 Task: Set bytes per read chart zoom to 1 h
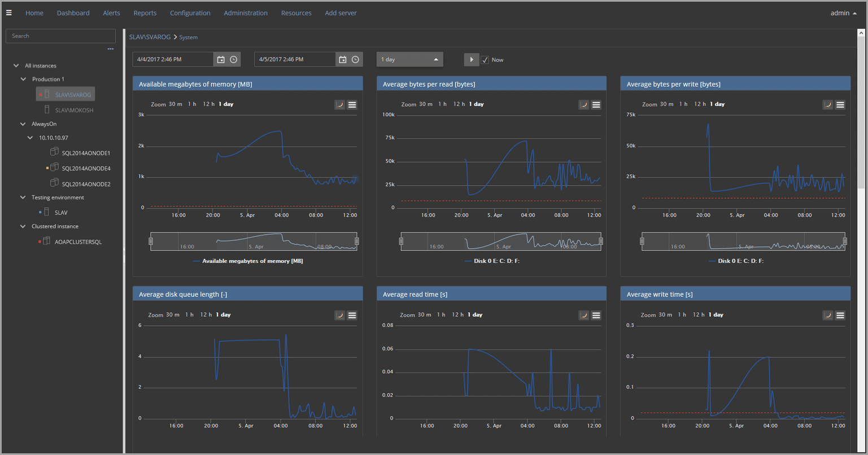(x=442, y=104)
